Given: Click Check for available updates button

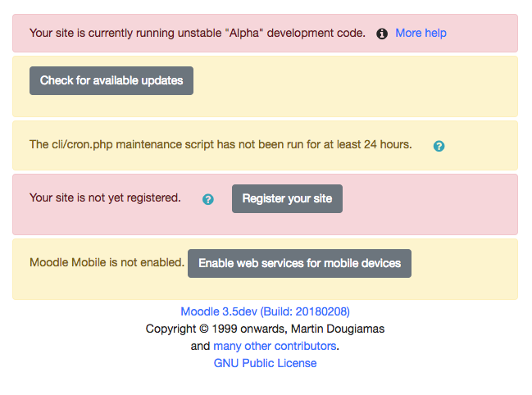Looking at the screenshot, I should [x=111, y=80].
